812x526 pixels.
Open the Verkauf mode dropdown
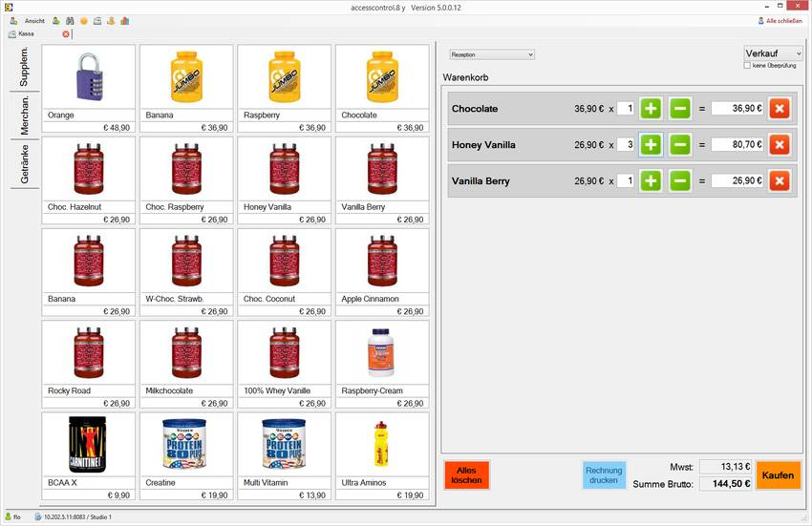click(773, 53)
